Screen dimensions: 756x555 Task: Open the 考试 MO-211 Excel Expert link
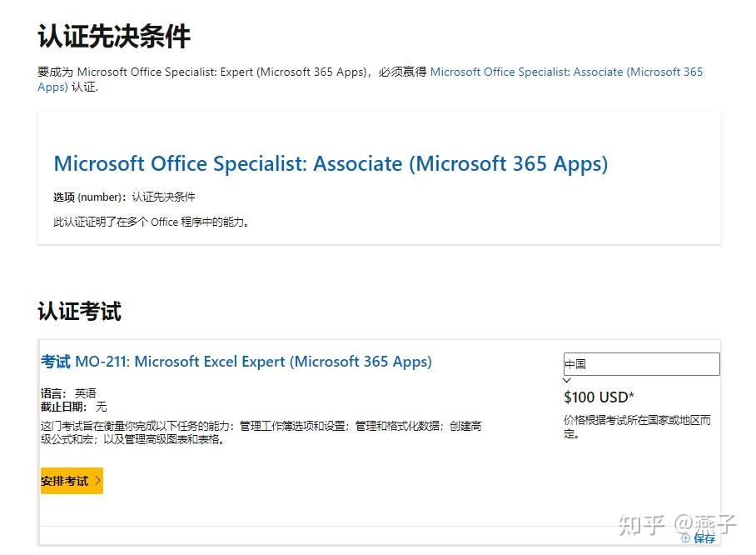(x=236, y=362)
